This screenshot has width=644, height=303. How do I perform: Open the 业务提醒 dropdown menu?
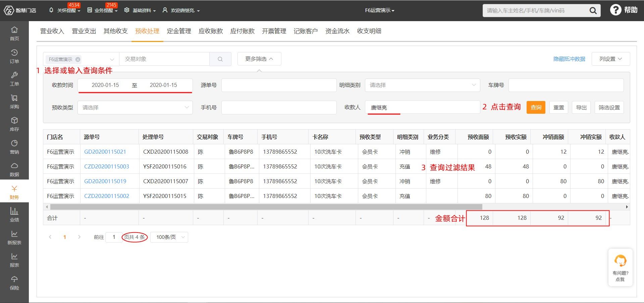click(103, 10)
